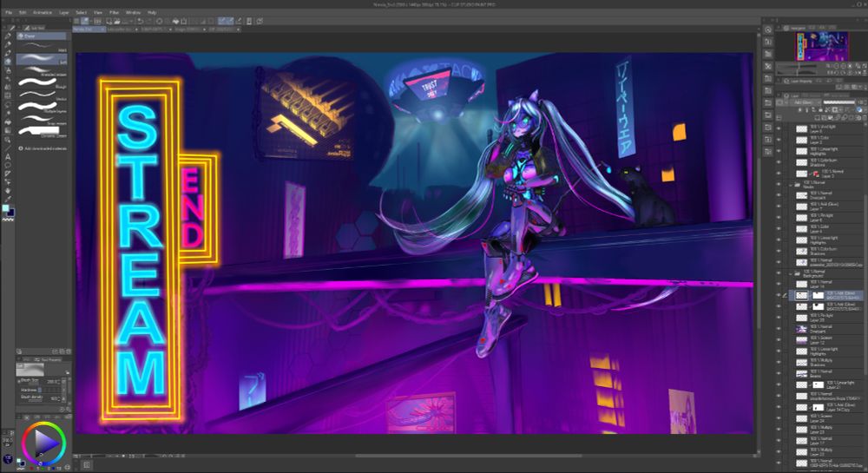Toggle Clip to layer below in Layer panel

(x=802, y=110)
